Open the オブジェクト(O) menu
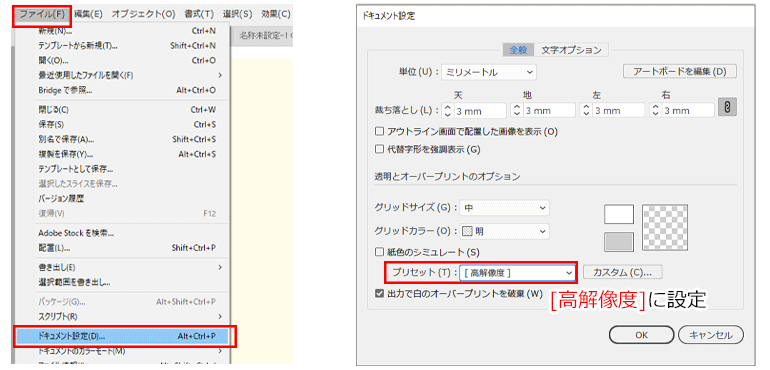 pyautogui.click(x=143, y=14)
